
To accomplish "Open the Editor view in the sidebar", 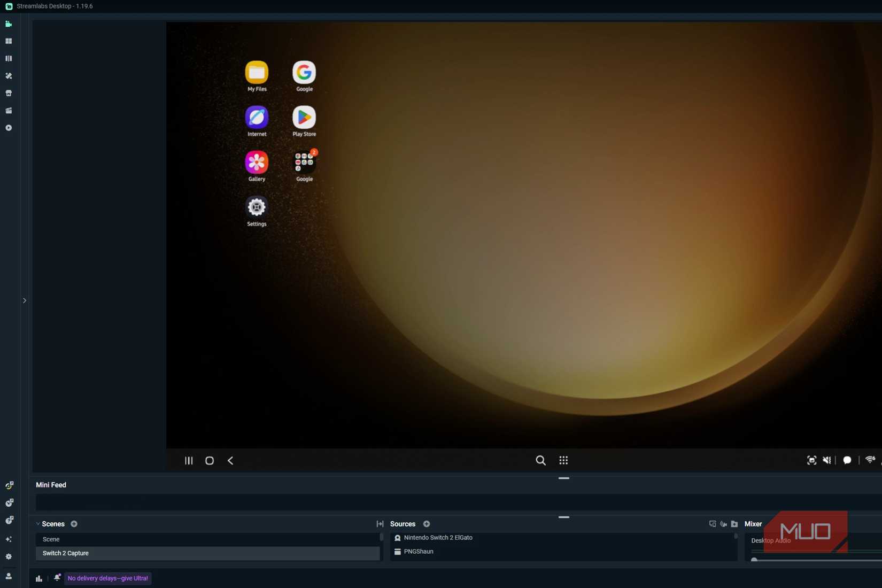I will tap(9, 24).
